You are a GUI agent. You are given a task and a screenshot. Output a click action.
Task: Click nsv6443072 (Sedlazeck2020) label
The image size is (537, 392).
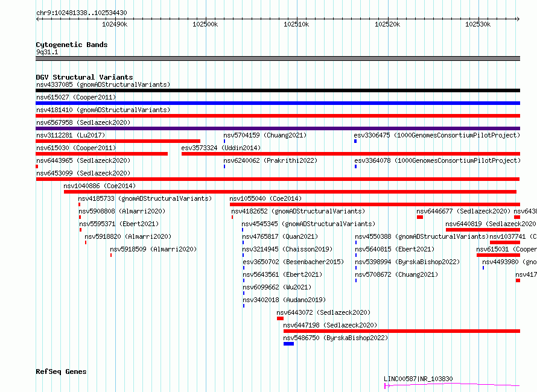323,312
